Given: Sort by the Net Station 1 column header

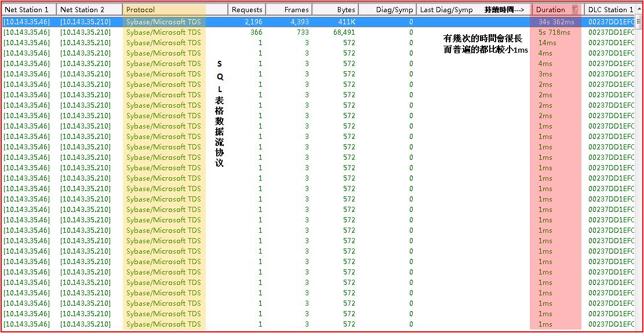Looking at the screenshot, I should point(28,9).
